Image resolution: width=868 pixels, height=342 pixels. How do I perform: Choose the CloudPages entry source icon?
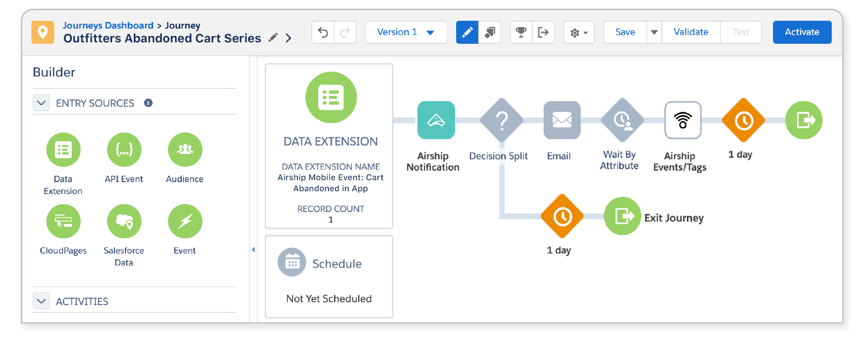(63, 221)
